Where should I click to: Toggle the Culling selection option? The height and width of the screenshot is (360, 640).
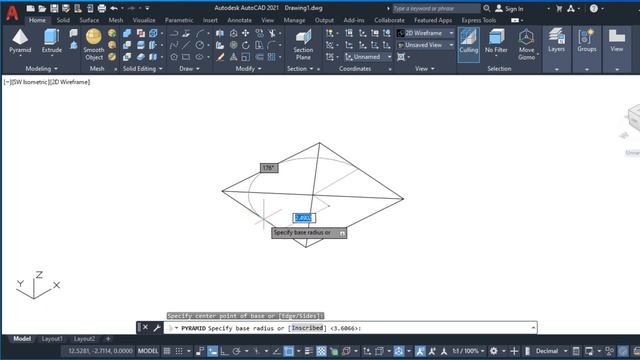469,44
